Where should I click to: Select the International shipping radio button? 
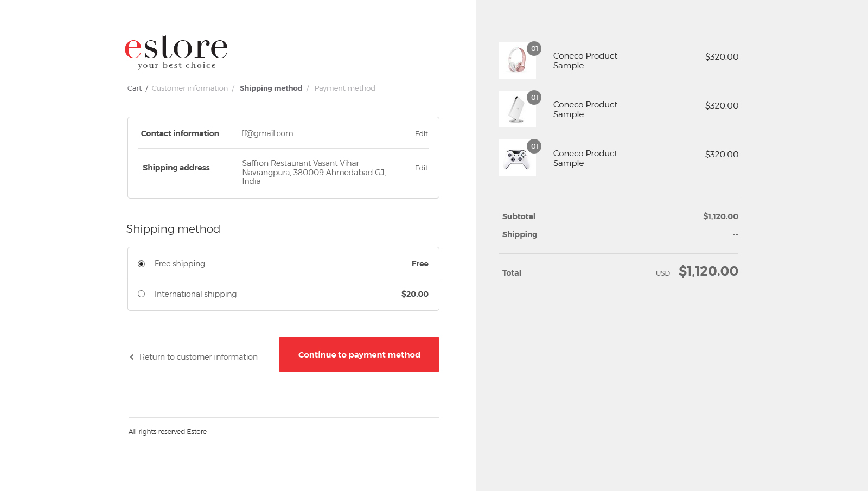tap(142, 294)
